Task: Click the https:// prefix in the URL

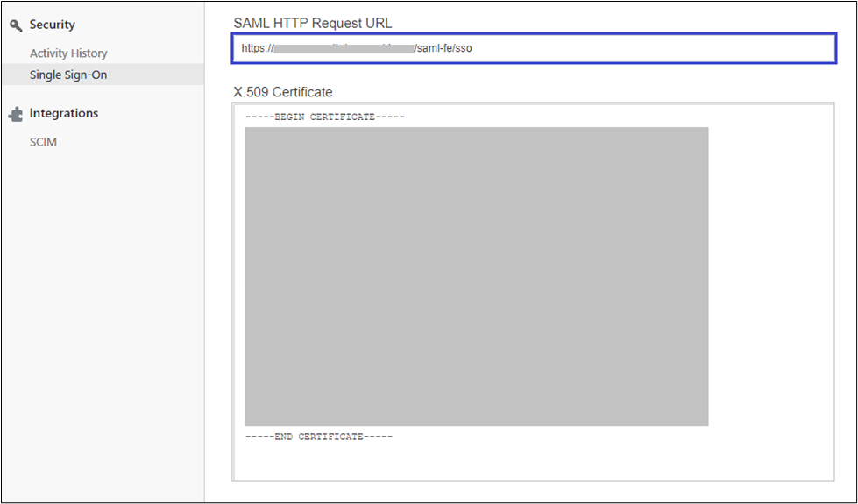Action: [x=257, y=49]
